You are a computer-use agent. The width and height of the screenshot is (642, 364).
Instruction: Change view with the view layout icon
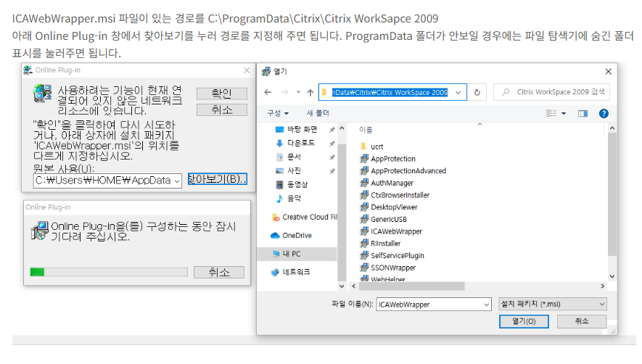(551, 113)
